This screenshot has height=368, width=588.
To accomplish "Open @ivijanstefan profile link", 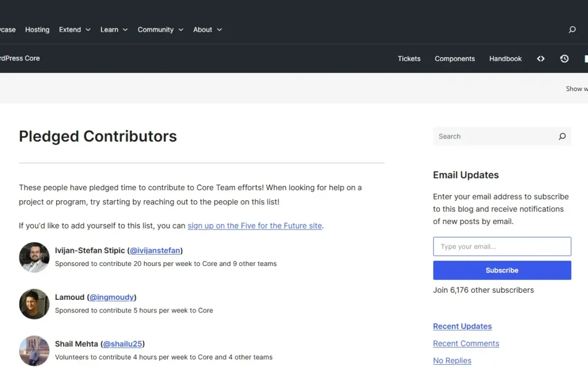I will pyautogui.click(x=155, y=250).
